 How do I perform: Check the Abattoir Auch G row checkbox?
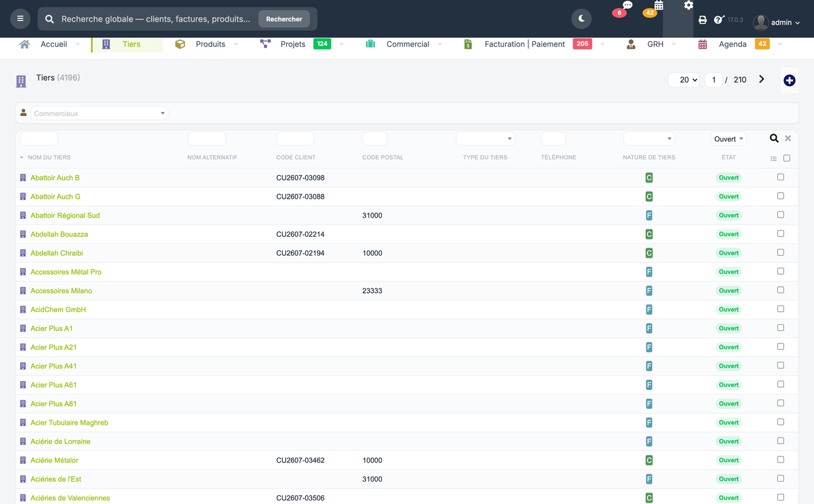click(x=781, y=196)
